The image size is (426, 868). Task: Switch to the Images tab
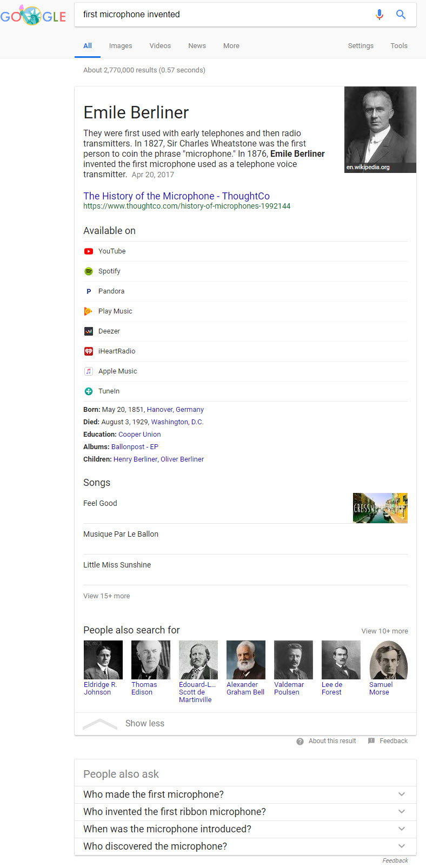[121, 46]
